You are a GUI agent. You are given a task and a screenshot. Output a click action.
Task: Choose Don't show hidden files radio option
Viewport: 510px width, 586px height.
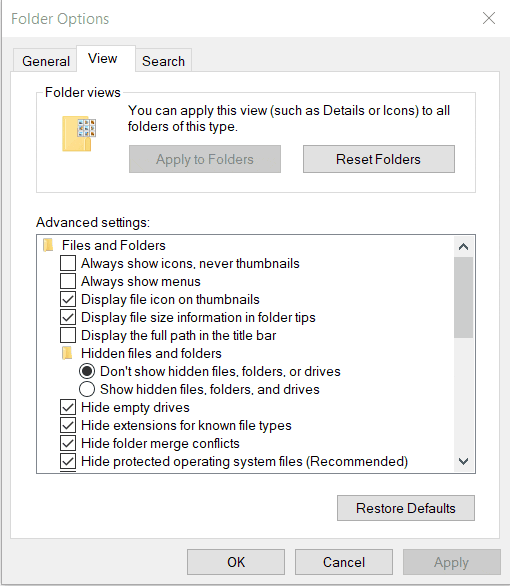click(x=87, y=371)
